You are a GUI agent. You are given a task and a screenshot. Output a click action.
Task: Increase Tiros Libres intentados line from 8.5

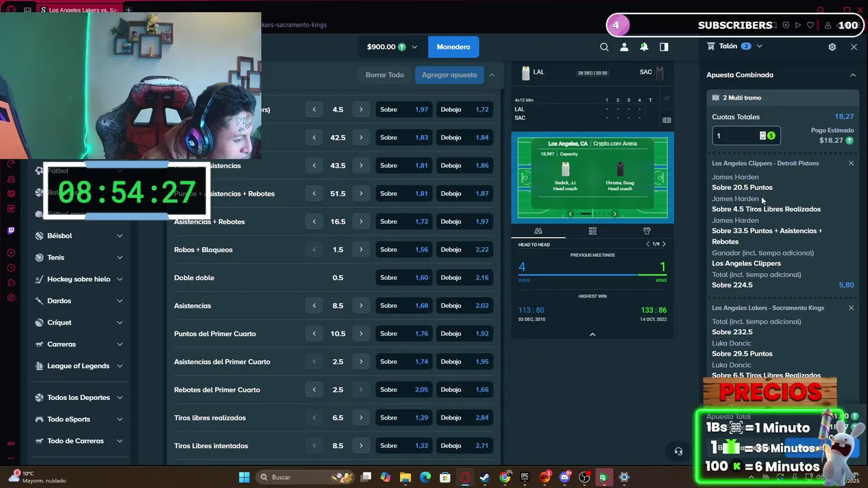tap(361, 446)
